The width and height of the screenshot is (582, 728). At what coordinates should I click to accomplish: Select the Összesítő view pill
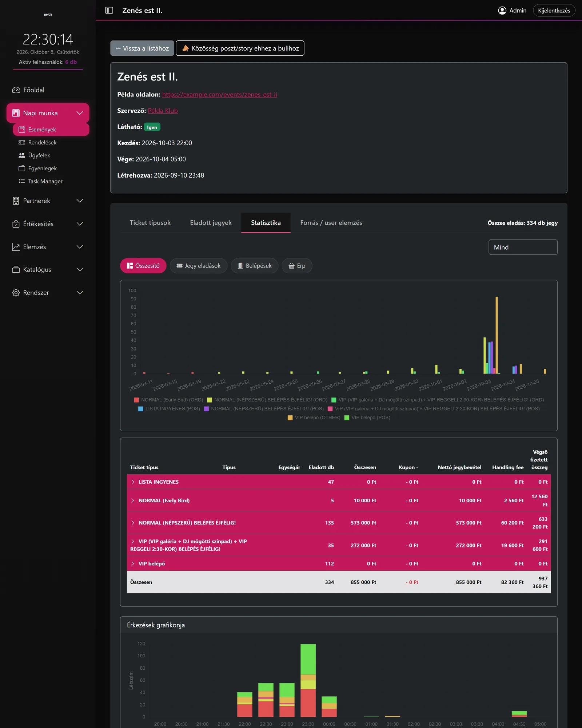tap(143, 266)
